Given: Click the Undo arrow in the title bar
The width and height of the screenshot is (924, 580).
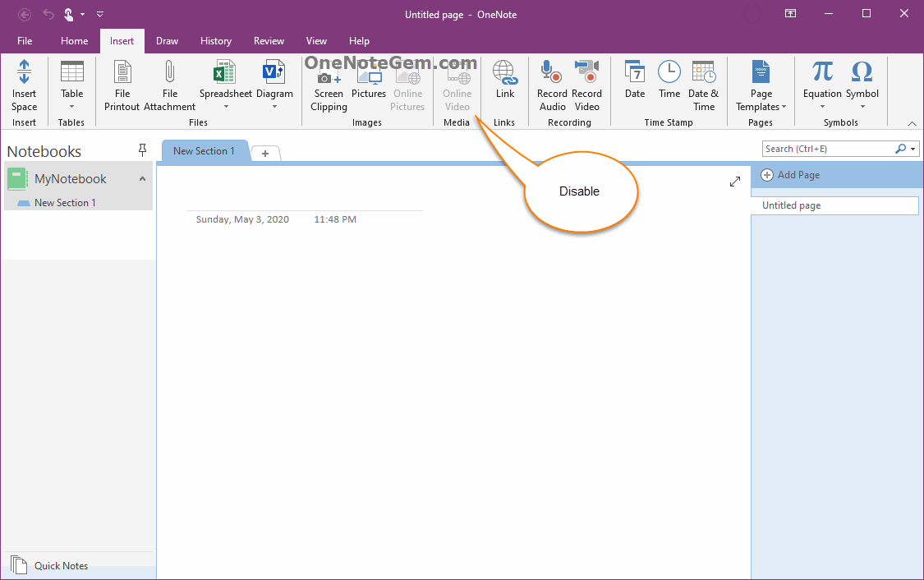Looking at the screenshot, I should tap(48, 14).
